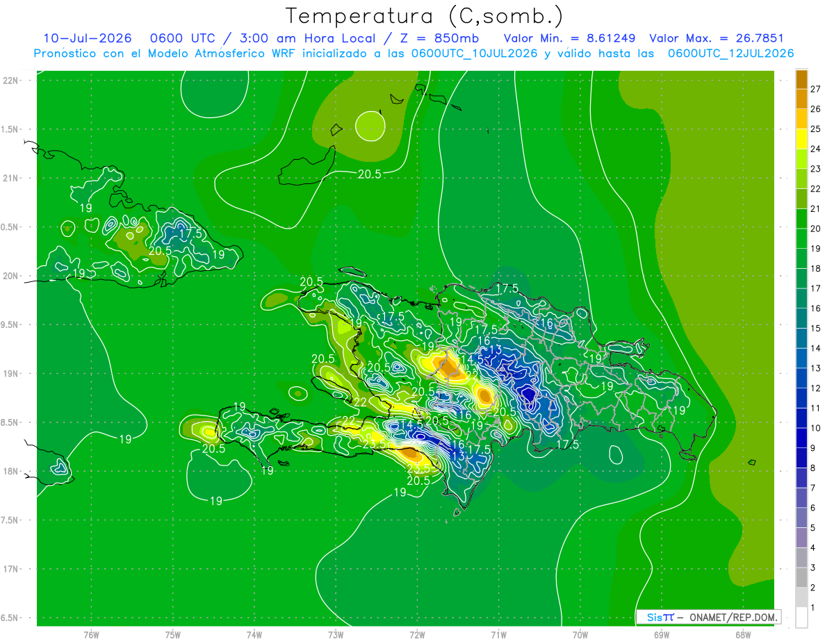Screen dimensions: 834x644
Task: Click the '75W' longitude axis label
Action: tap(173, 635)
